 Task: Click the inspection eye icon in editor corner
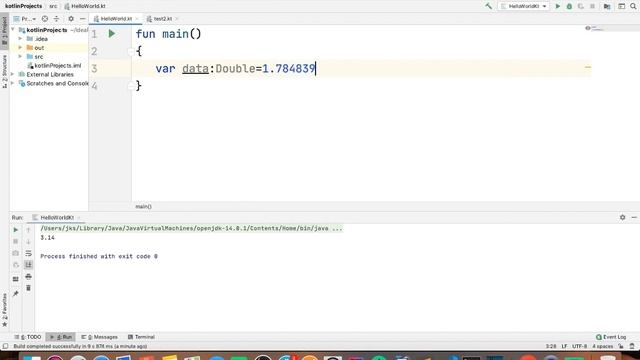tap(587, 28)
